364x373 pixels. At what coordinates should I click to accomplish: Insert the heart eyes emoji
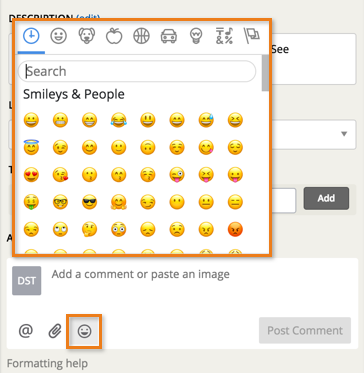[31, 175]
